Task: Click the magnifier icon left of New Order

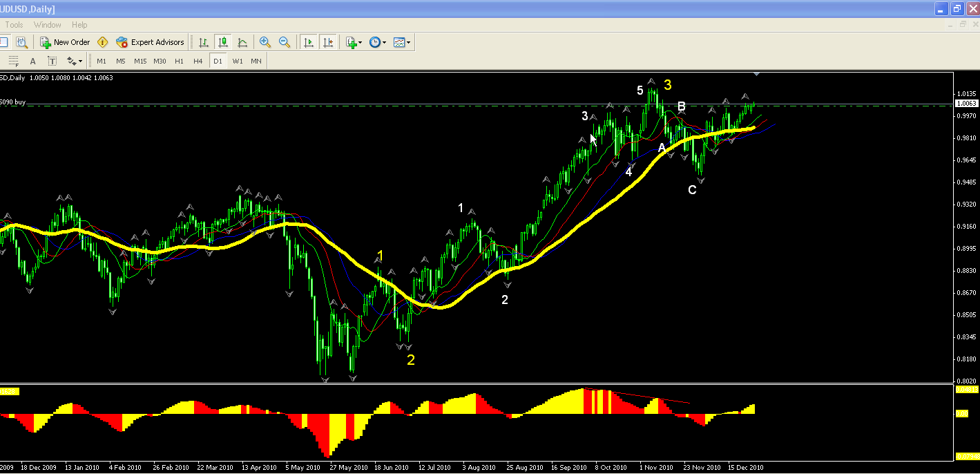Action: [x=21, y=42]
